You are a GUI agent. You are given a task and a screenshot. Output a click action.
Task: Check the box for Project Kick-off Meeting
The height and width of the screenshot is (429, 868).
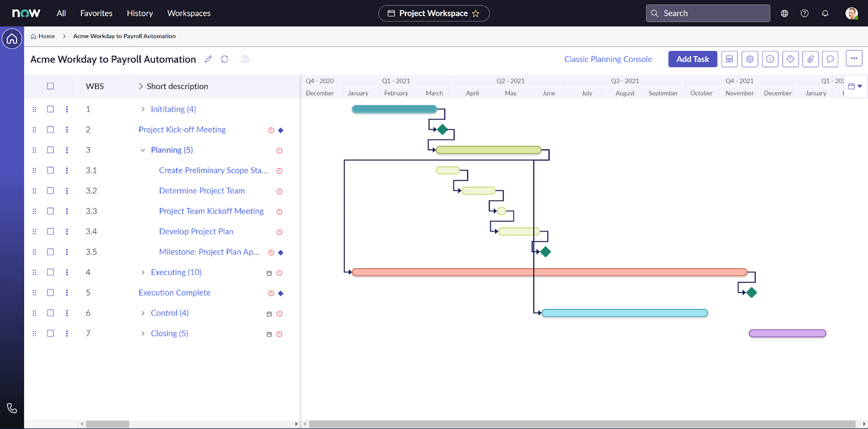tap(50, 130)
